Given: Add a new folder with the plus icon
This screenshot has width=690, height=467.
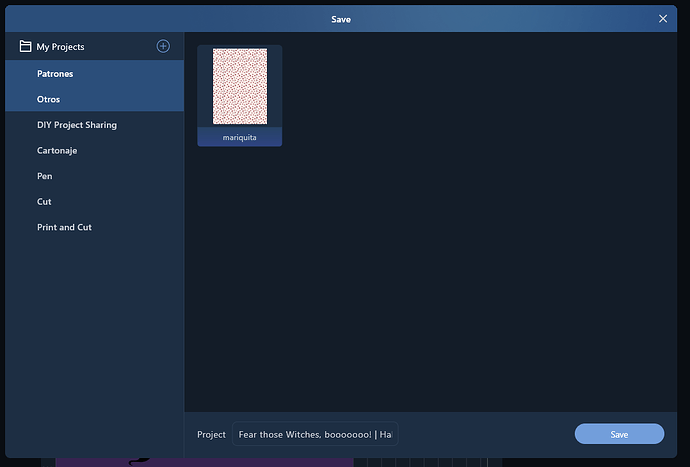Looking at the screenshot, I should (x=163, y=46).
